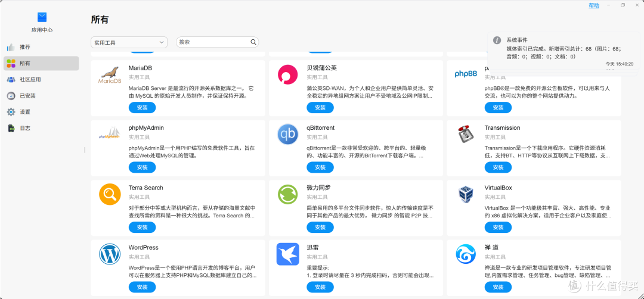Click 安装 for 迅雷
Screen dimensions: 644x299
[x=320, y=286]
